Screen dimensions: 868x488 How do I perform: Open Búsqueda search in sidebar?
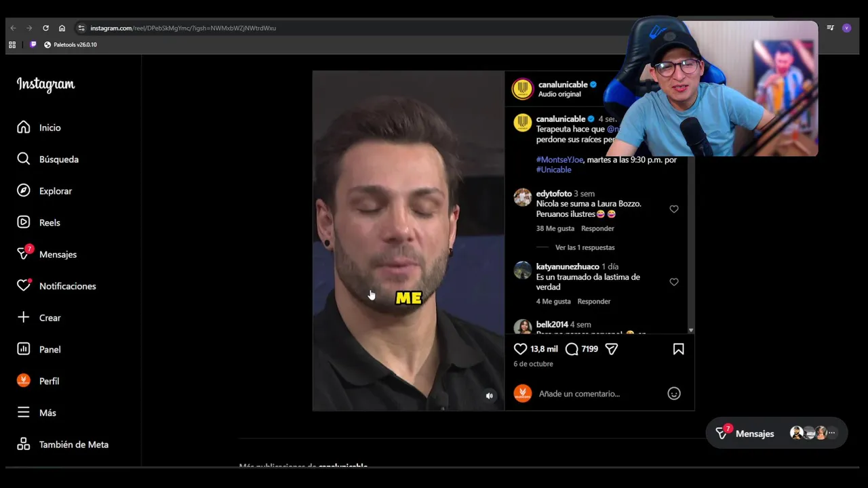coord(47,159)
